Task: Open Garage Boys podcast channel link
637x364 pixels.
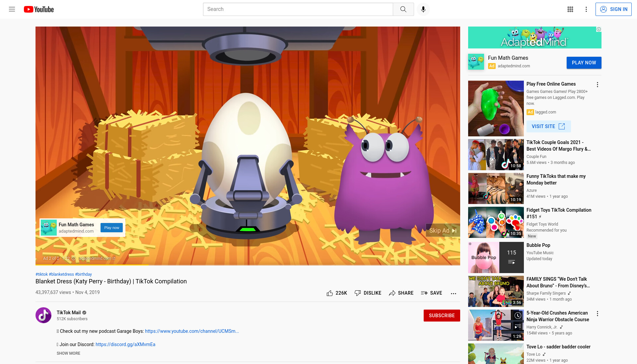Action: coord(192,331)
